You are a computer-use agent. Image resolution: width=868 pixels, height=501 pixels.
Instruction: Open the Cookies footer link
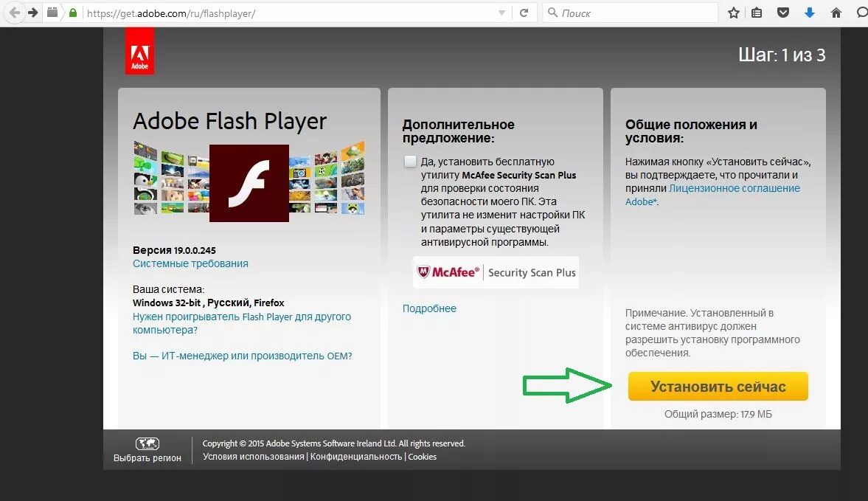point(423,457)
